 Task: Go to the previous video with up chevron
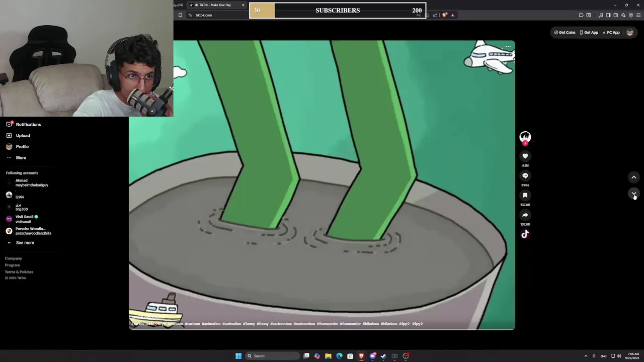(634, 177)
